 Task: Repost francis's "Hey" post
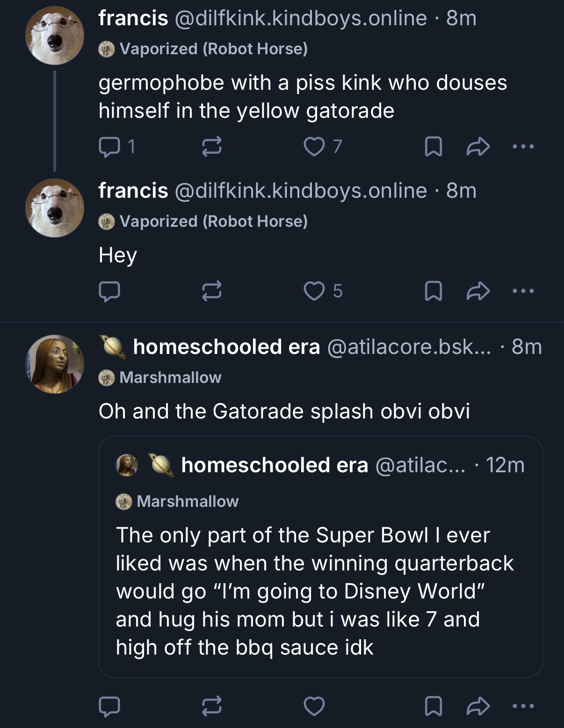click(211, 291)
